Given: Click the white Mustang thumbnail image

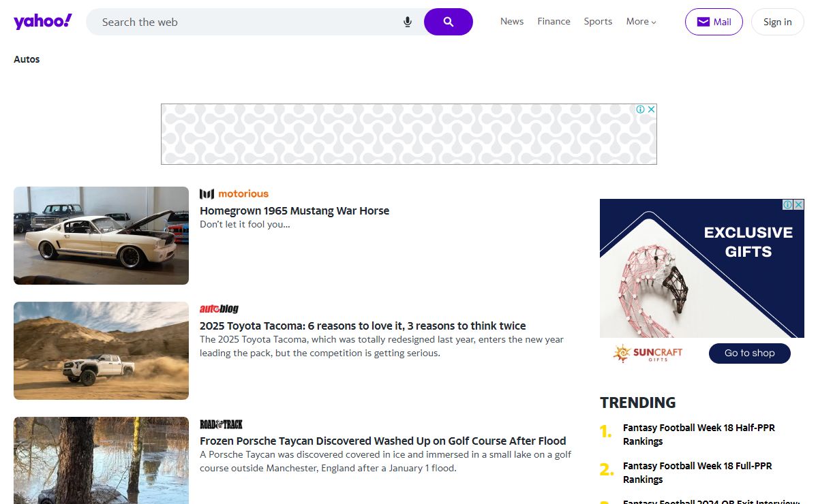Looking at the screenshot, I should pos(101,236).
